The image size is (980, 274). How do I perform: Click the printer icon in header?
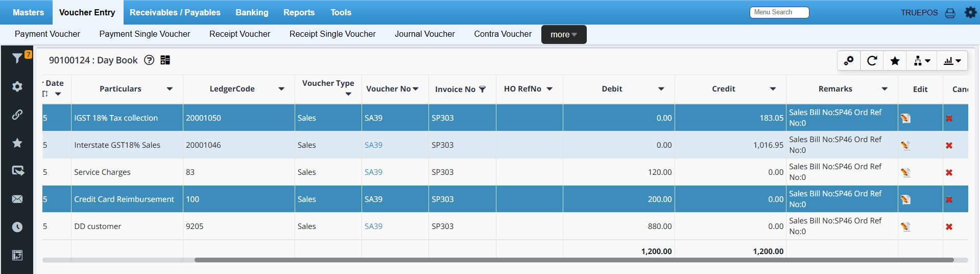(950, 13)
